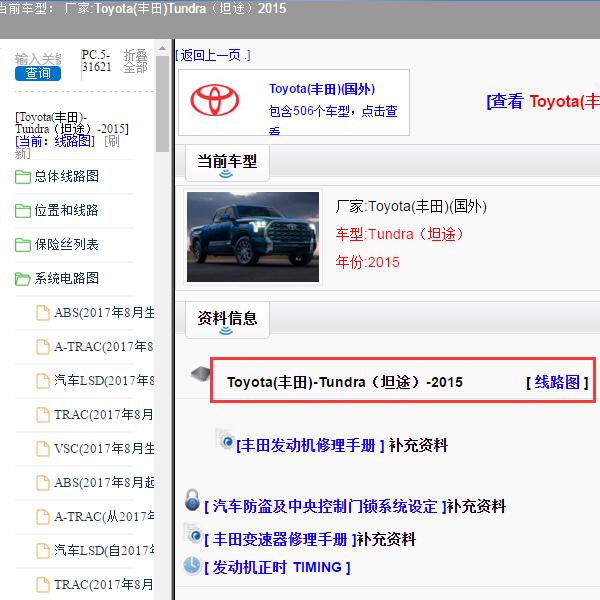Screen dimensions: 600x600
Task: Click the blue 查询 search button
Action: 38,73
